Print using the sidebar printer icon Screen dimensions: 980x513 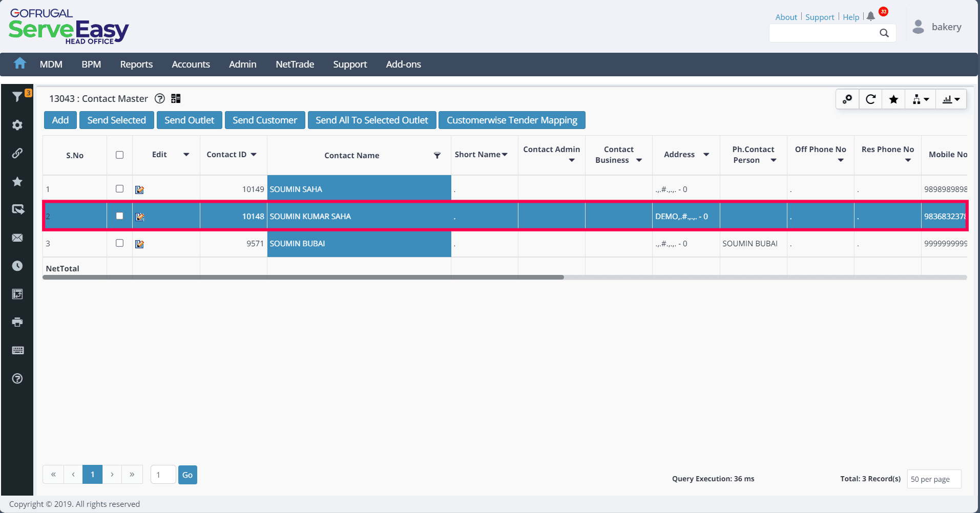(x=17, y=322)
